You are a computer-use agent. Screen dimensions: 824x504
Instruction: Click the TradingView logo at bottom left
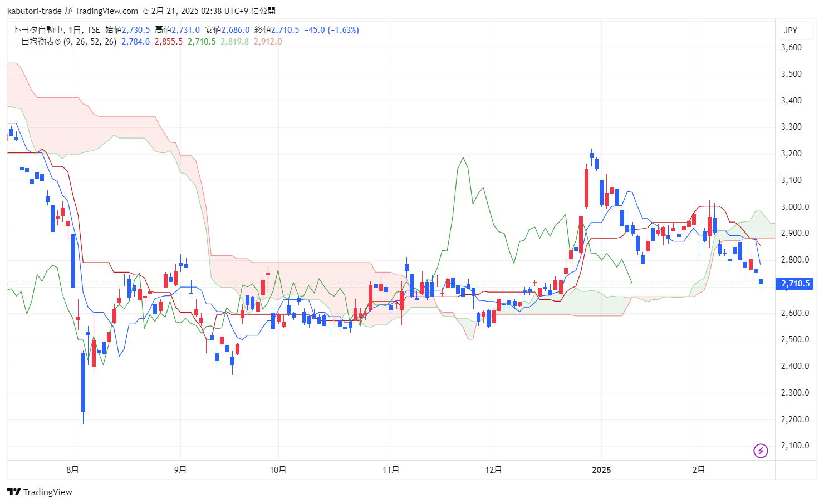point(40,492)
